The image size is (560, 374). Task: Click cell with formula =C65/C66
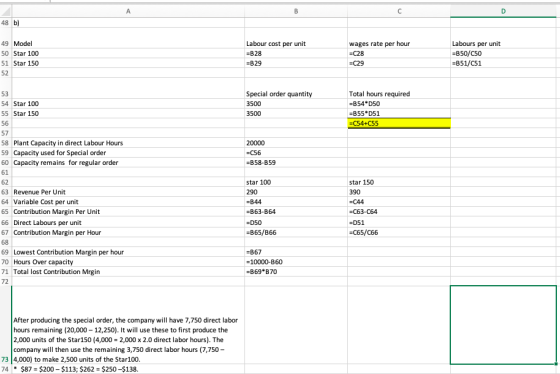399,233
